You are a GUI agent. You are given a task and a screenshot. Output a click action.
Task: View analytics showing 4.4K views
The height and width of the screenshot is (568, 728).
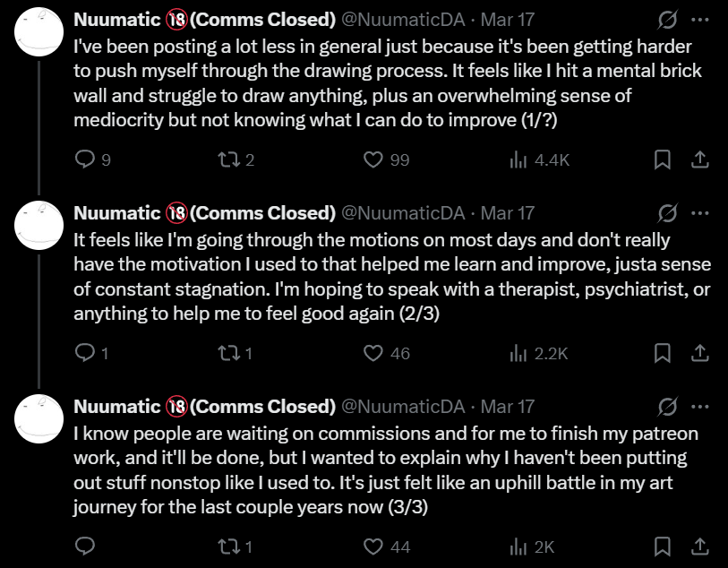[518, 160]
